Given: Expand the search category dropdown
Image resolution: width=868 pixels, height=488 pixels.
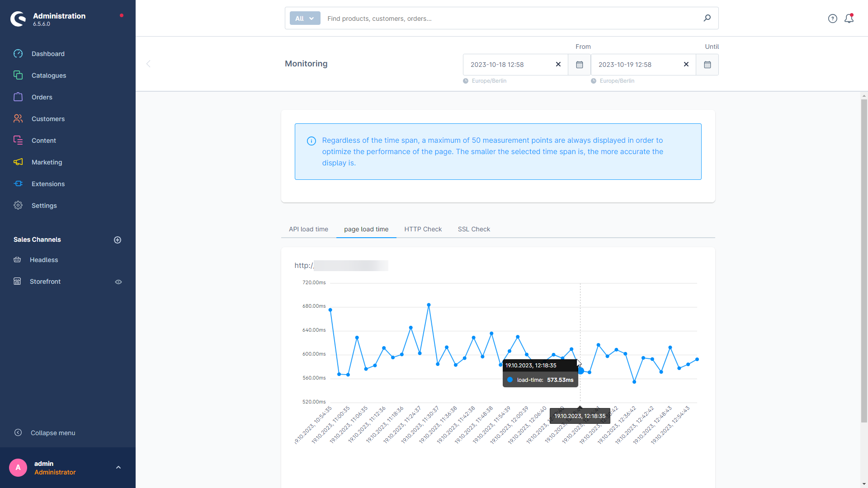Looking at the screenshot, I should point(304,19).
